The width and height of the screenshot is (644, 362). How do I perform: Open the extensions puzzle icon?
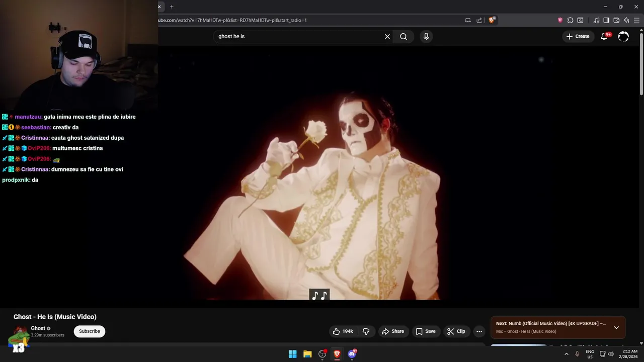point(570,20)
